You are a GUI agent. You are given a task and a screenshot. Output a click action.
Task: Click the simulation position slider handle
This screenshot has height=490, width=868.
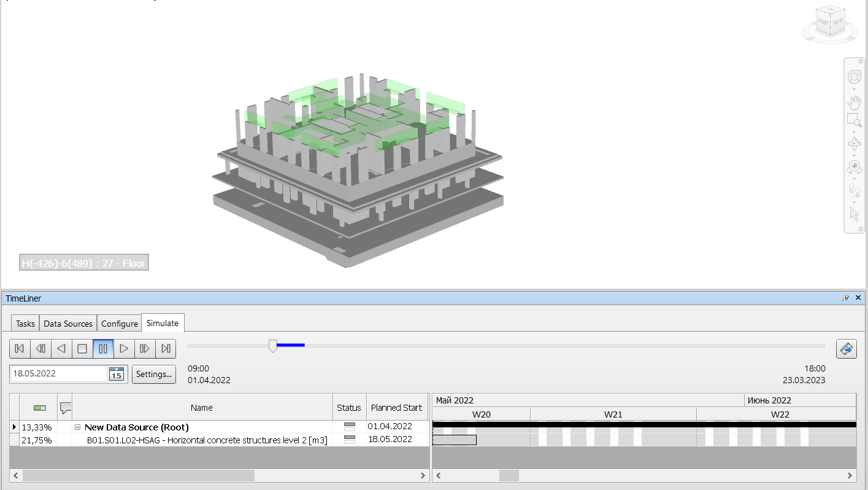click(273, 346)
